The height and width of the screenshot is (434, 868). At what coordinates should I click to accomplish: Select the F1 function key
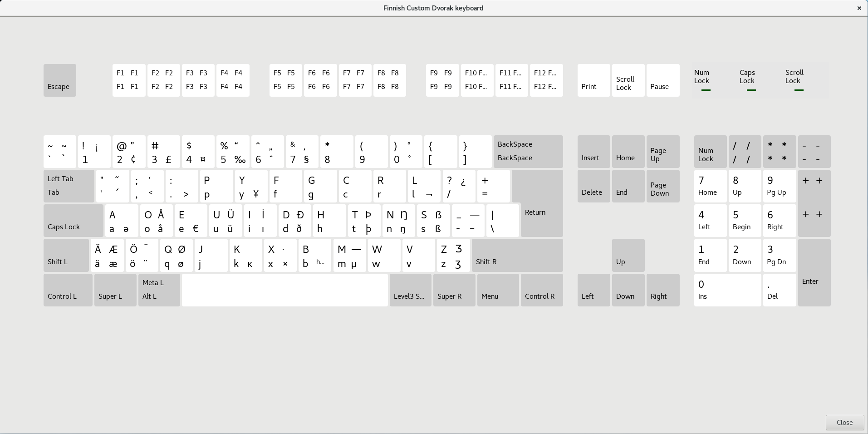(129, 80)
